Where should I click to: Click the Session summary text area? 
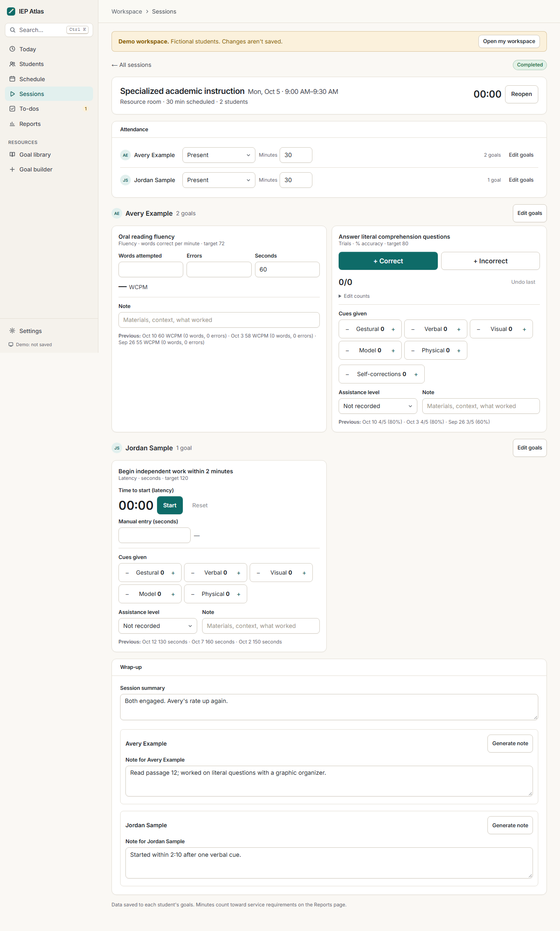(329, 707)
